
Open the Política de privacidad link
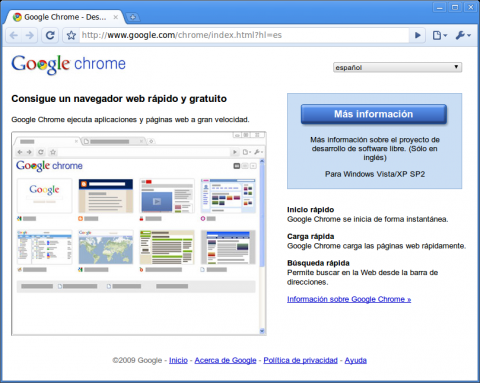(x=300, y=360)
